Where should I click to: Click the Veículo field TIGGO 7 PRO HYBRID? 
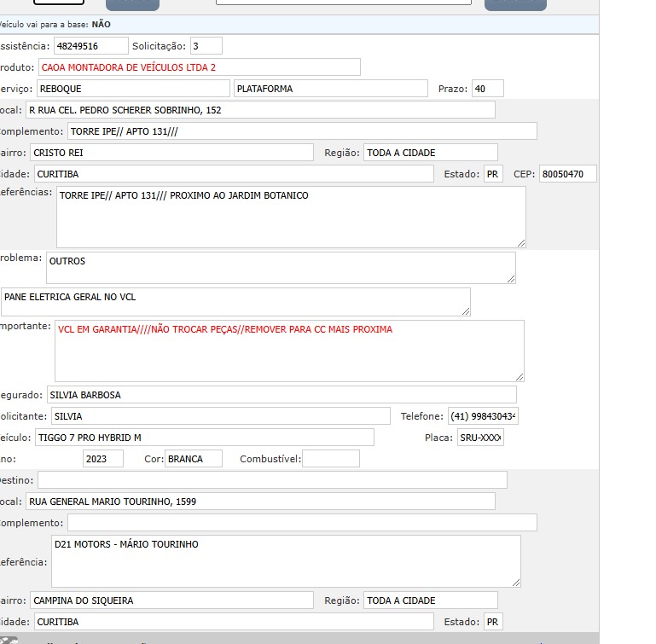tap(204, 438)
